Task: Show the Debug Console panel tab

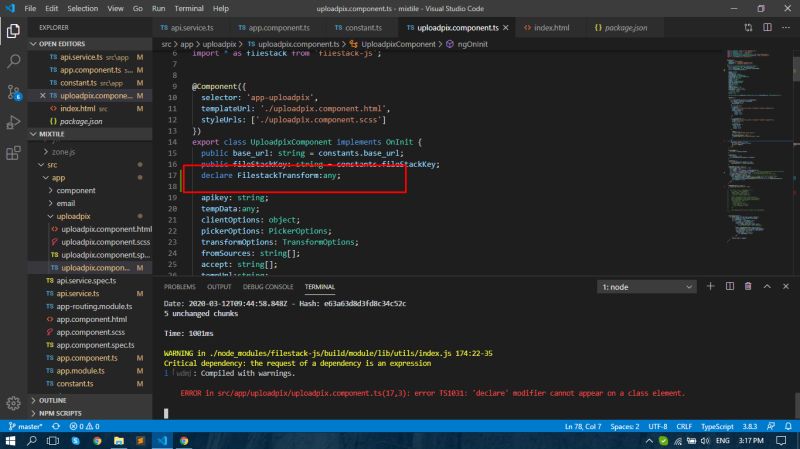Action: (268, 287)
